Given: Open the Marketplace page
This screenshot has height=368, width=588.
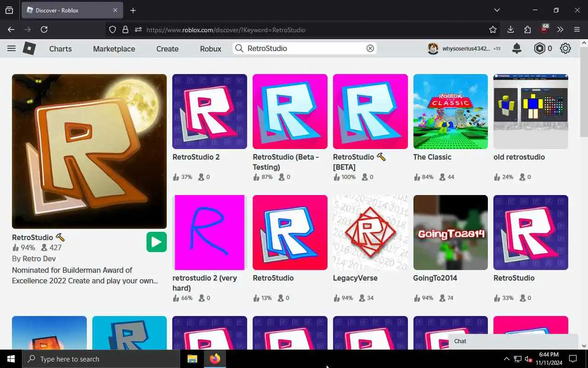Looking at the screenshot, I should click(114, 49).
